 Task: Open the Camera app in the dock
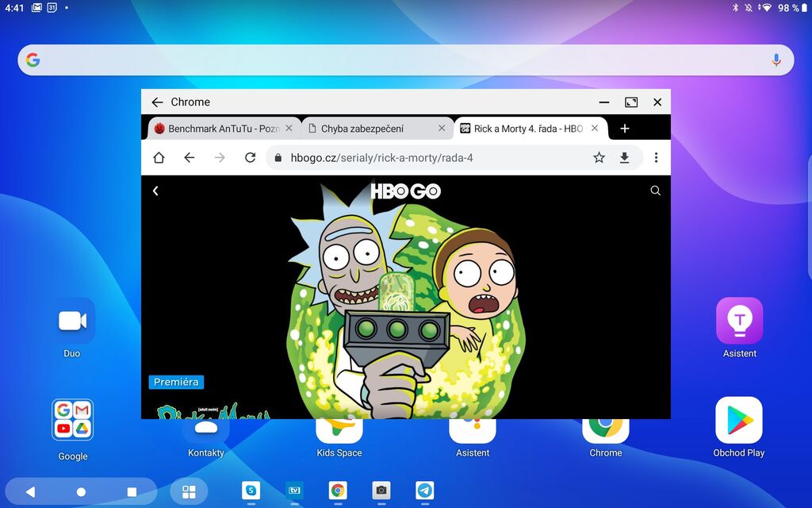pos(381,491)
